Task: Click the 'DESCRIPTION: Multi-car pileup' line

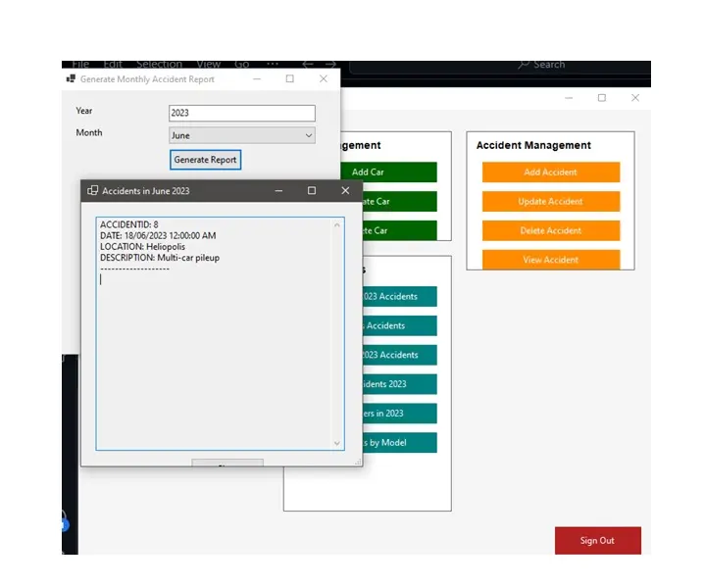Action: [x=160, y=258]
